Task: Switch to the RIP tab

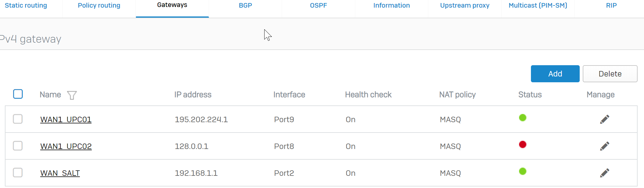Action: (611, 5)
